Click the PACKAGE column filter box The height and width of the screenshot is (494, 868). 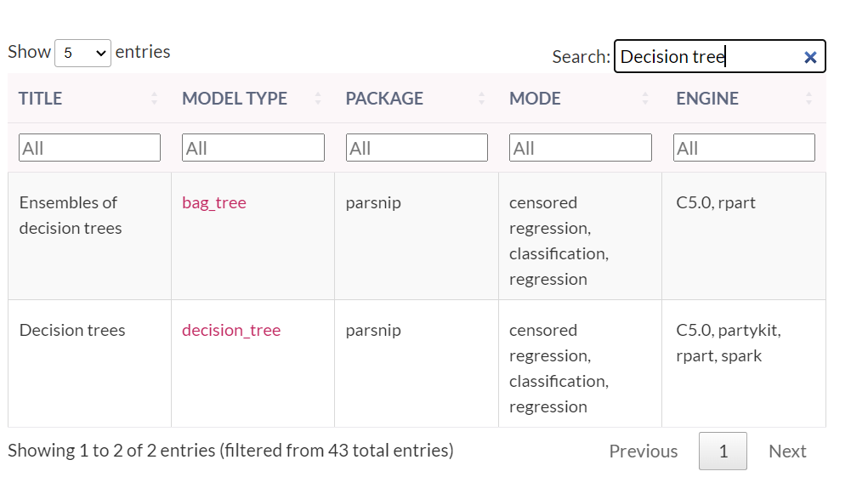(x=417, y=148)
